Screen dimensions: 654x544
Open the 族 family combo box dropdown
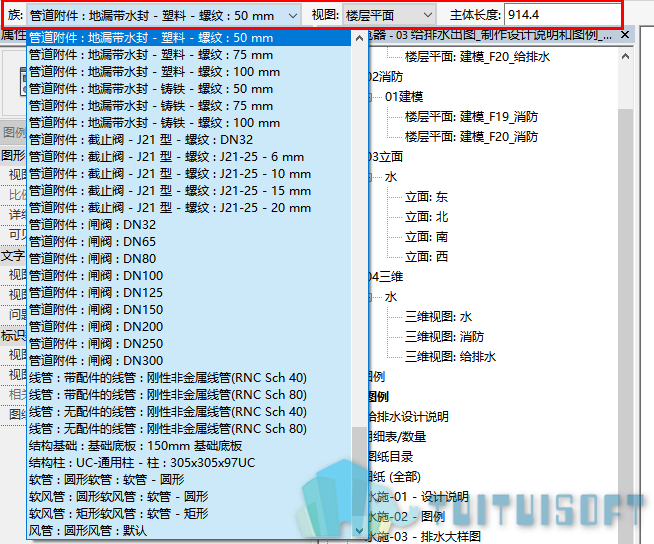point(164,15)
